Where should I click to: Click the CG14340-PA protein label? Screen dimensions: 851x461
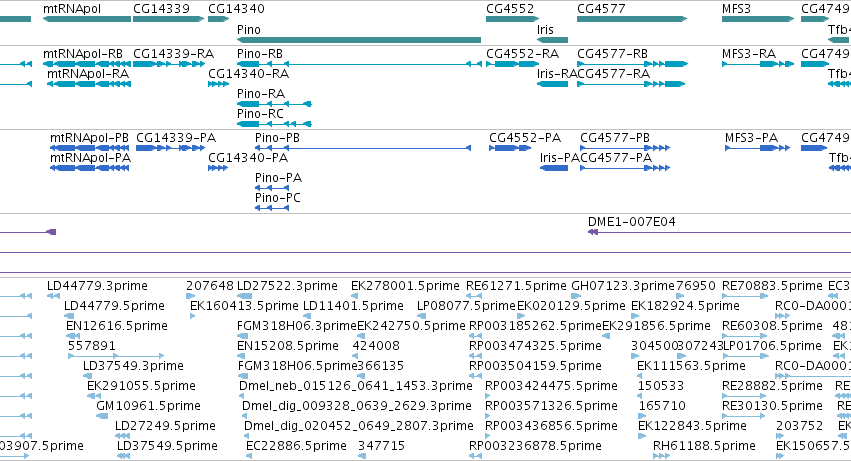(248, 158)
